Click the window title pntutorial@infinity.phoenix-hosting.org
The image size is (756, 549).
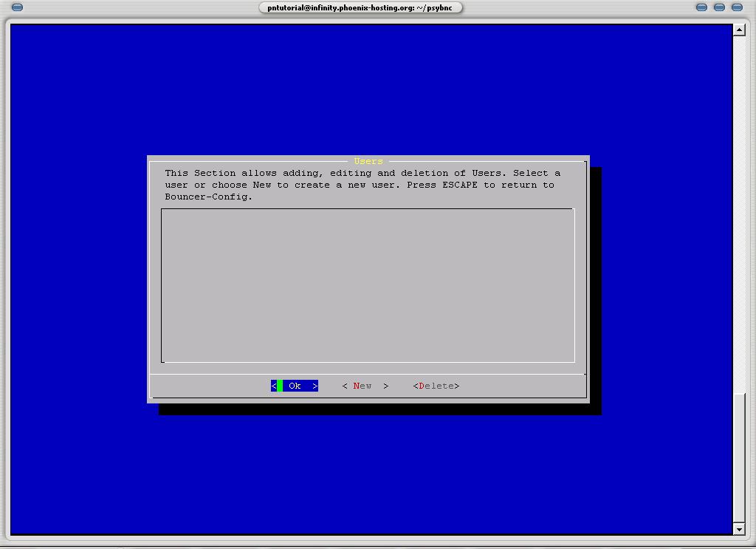click(x=360, y=7)
